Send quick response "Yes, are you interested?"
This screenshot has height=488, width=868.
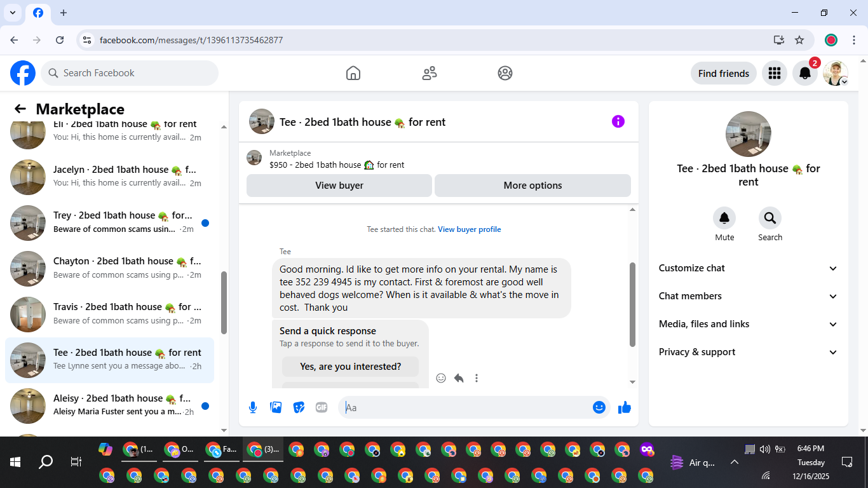click(351, 367)
